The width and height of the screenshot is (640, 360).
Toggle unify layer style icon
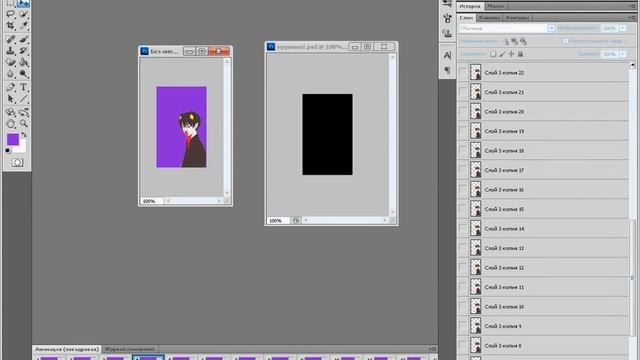[523, 41]
